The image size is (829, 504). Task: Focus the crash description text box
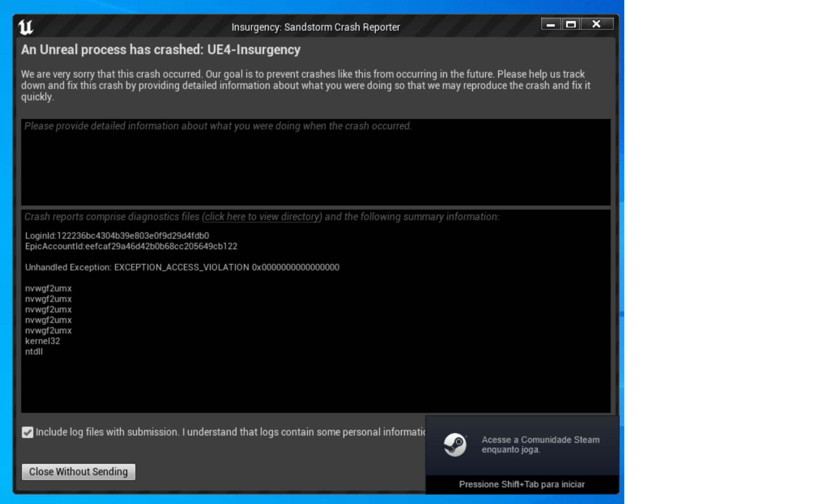(x=316, y=162)
